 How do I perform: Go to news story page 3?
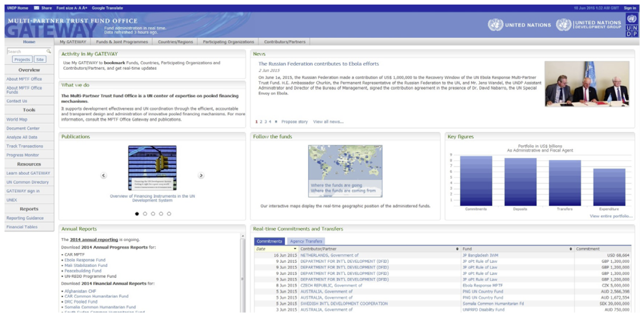point(265,122)
